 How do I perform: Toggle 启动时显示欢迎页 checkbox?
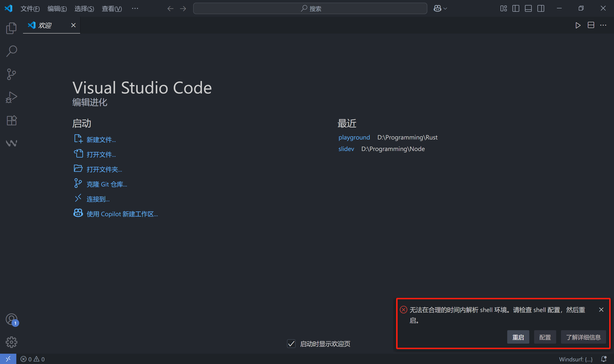291,344
